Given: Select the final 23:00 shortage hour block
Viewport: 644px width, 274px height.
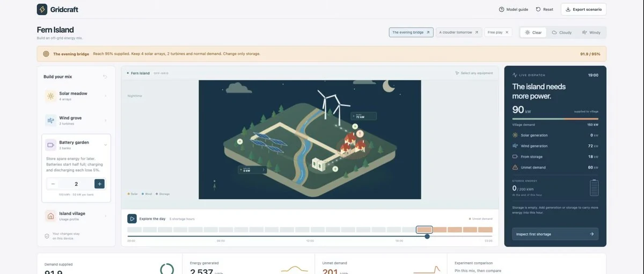Looking at the screenshot, I should (x=485, y=229).
